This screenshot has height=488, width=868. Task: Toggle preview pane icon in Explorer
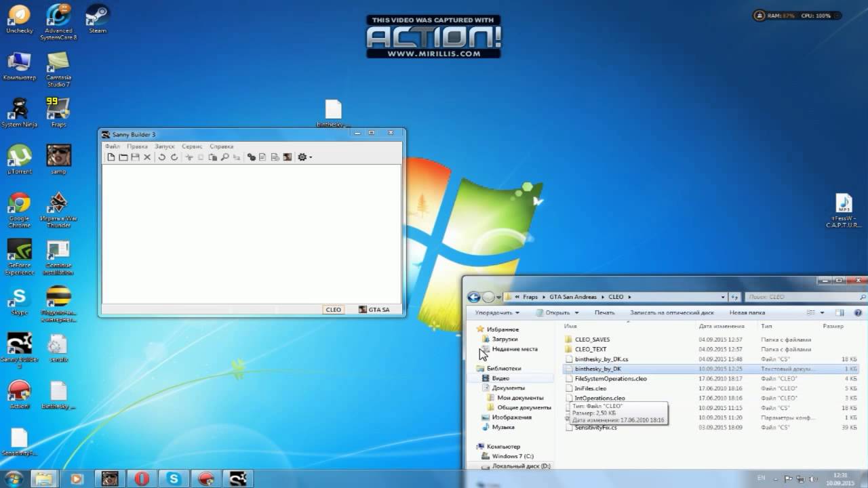840,313
